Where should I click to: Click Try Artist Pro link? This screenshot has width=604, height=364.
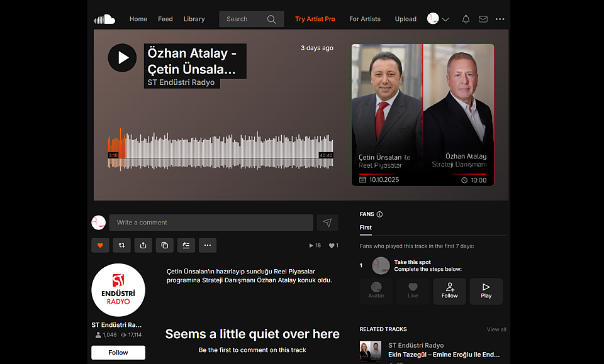[x=315, y=19]
